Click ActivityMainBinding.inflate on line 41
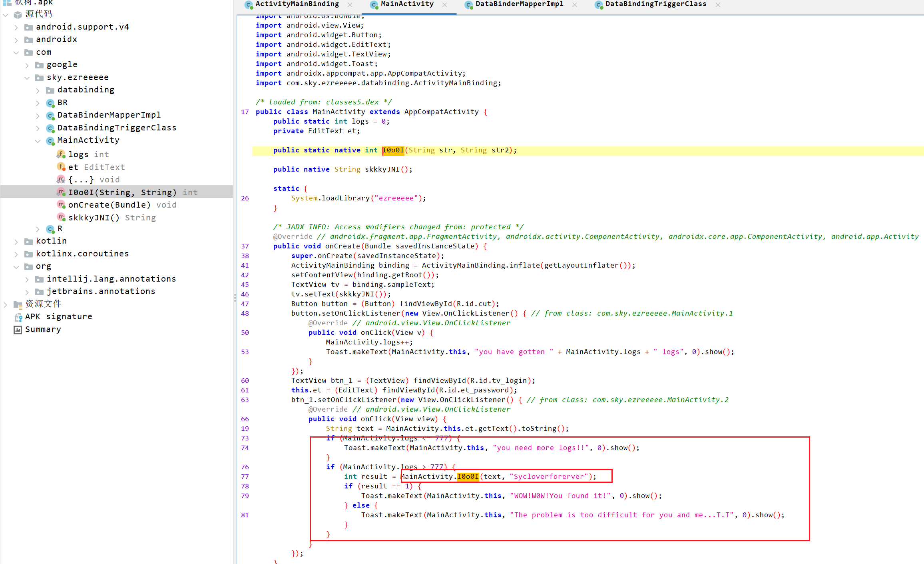This screenshot has width=924, height=564. (480, 265)
